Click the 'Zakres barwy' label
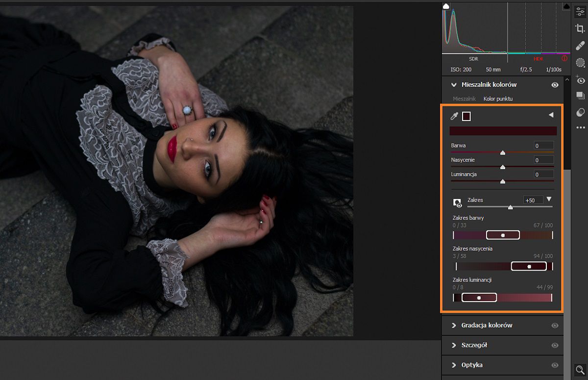 (468, 218)
